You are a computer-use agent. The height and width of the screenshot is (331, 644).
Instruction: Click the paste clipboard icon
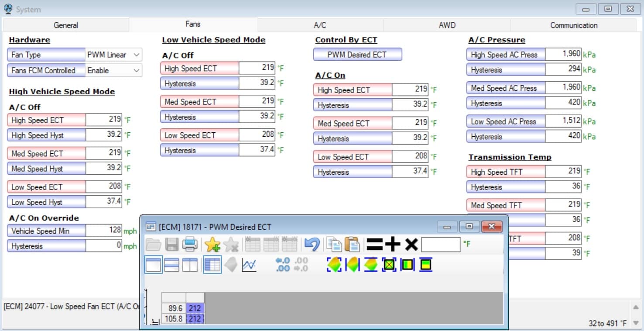point(352,245)
